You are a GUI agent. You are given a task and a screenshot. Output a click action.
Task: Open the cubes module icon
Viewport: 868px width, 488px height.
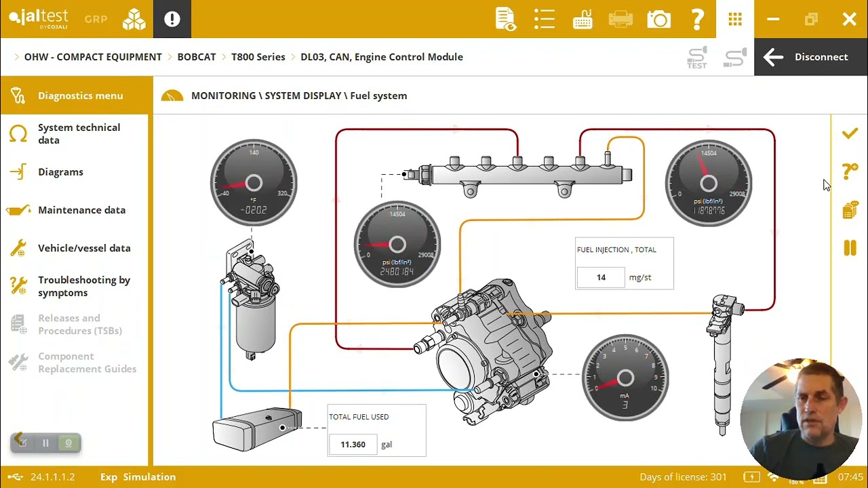coord(134,19)
